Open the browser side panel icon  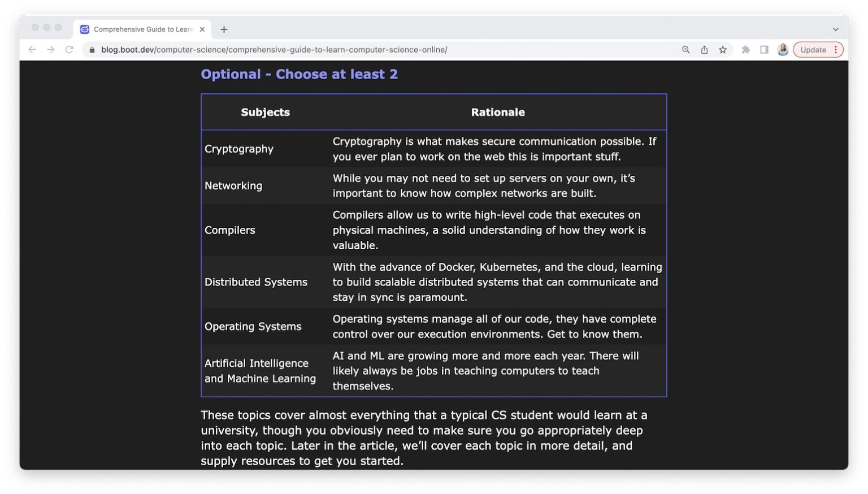click(x=765, y=50)
